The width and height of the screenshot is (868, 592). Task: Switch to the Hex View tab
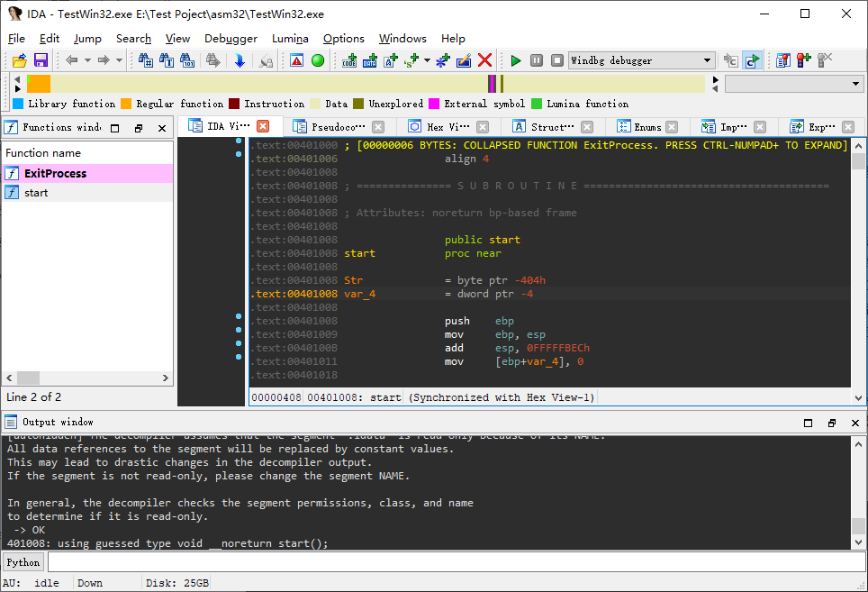point(447,127)
